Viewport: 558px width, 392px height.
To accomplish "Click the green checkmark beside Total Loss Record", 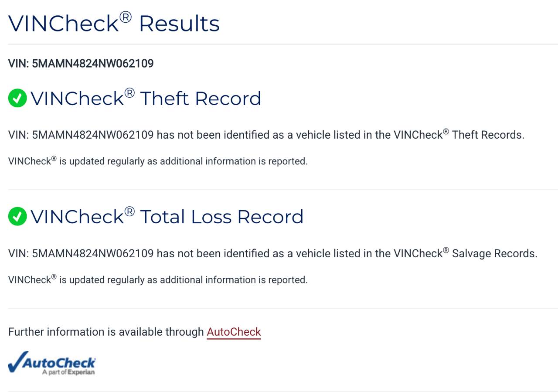I will click(17, 216).
